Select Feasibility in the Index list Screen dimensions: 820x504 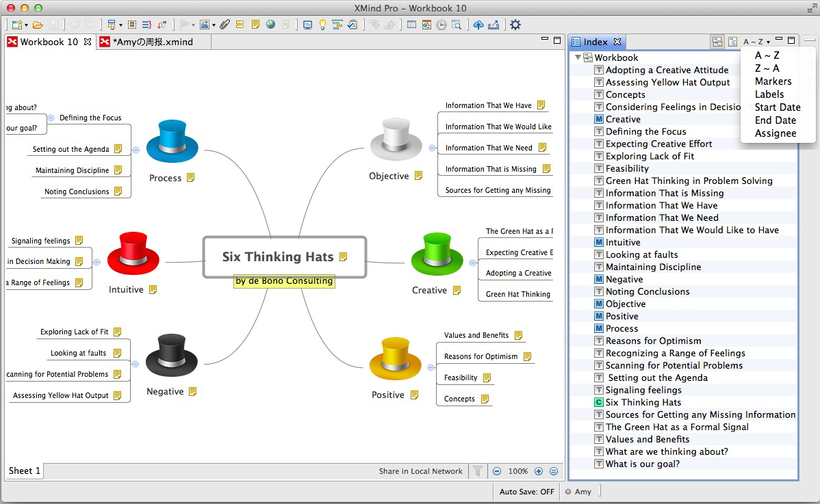click(x=627, y=168)
